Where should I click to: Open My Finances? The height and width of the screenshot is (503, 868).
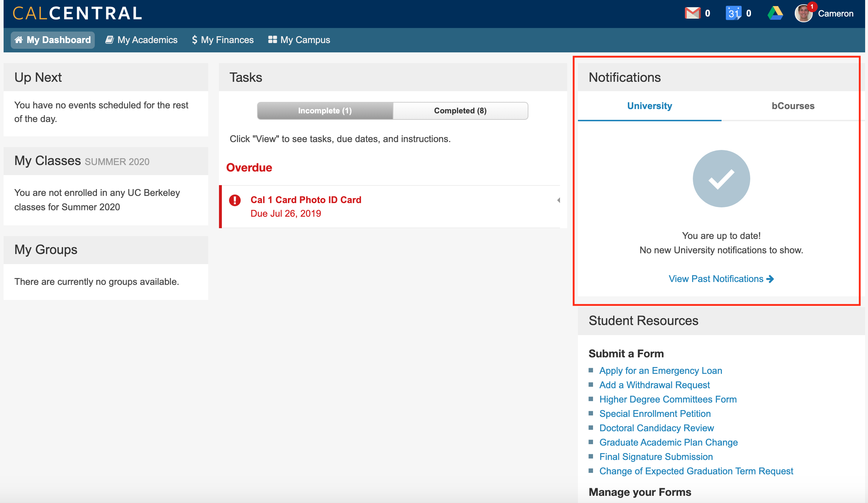coord(223,40)
